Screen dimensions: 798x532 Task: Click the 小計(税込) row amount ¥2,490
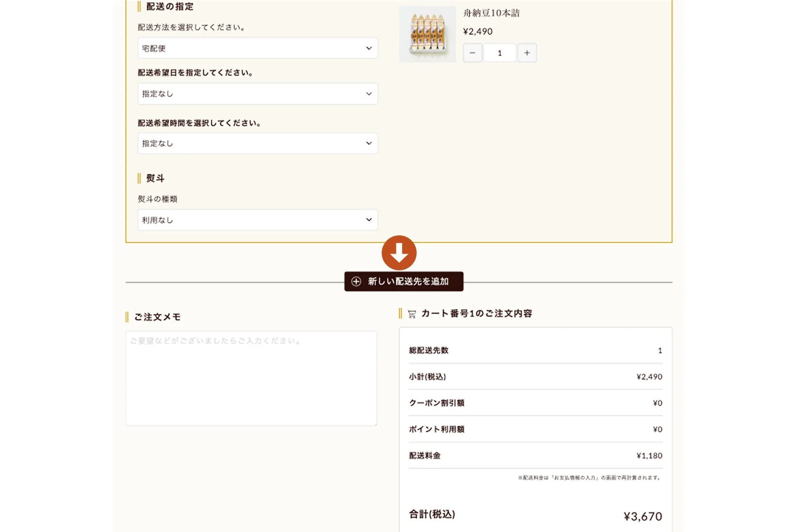tap(649, 377)
